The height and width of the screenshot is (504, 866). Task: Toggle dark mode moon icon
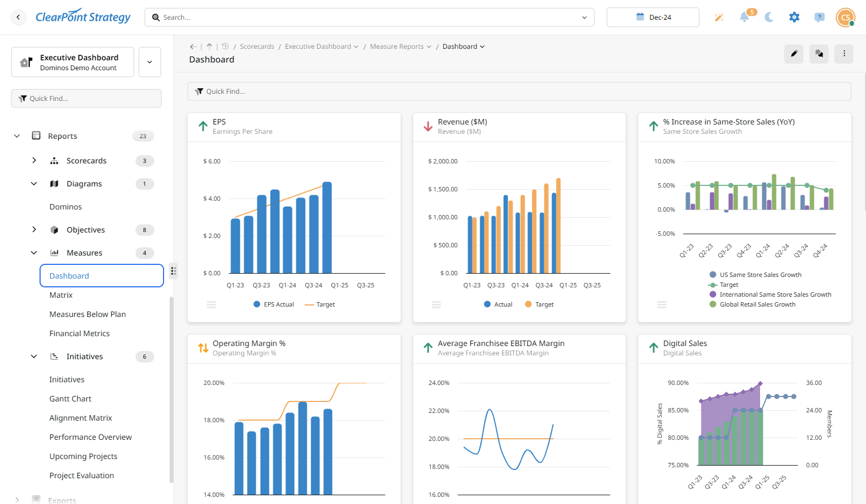point(769,17)
